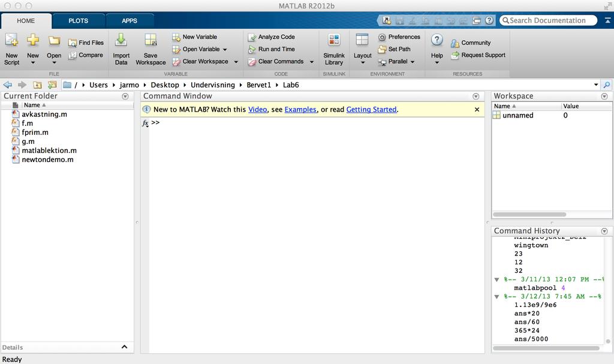Click the fx function browser icon
The height and width of the screenshot is (364, 614).
(x=145, y=123)
